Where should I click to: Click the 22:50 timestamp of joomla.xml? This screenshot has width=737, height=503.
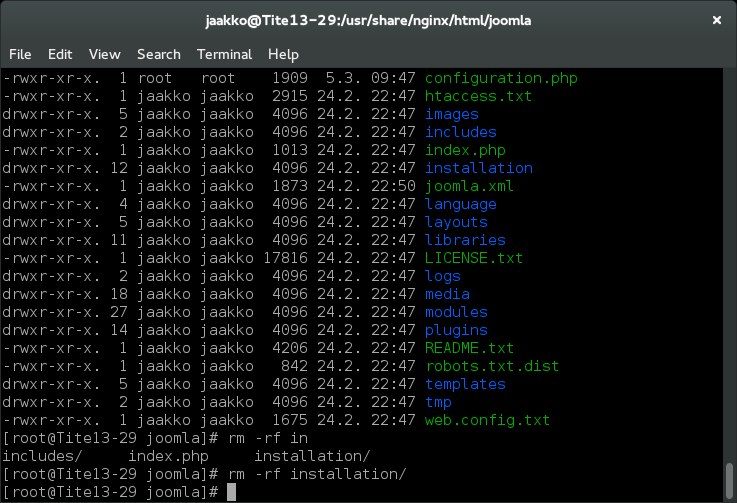click(x=393, y=186)
